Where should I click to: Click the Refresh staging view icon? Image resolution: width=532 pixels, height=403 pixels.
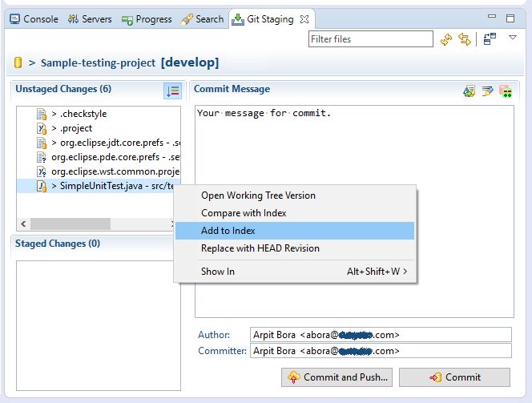tap(446, 39)
